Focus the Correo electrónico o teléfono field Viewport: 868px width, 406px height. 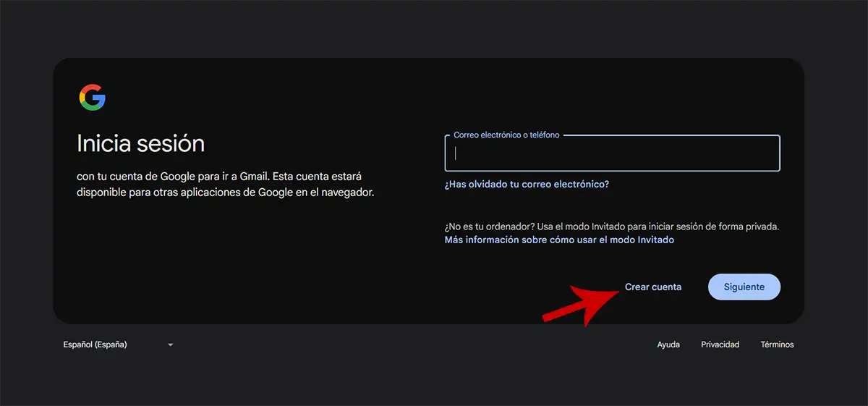(612, 153)
